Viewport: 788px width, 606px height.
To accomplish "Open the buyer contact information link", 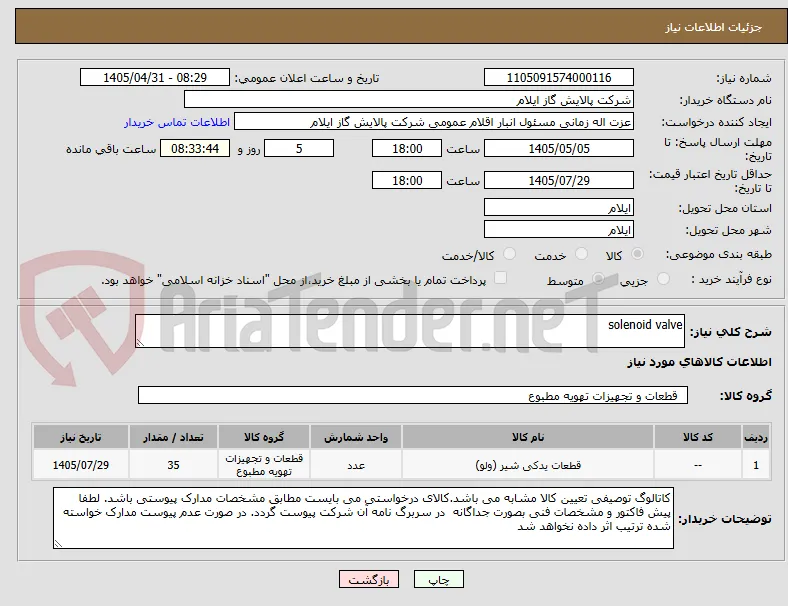I will pyautogui.click(x=176, y=122).
